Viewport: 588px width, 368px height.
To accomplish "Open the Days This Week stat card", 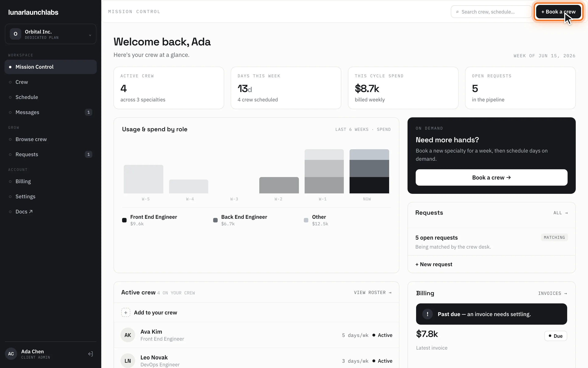I will point(286,88).
